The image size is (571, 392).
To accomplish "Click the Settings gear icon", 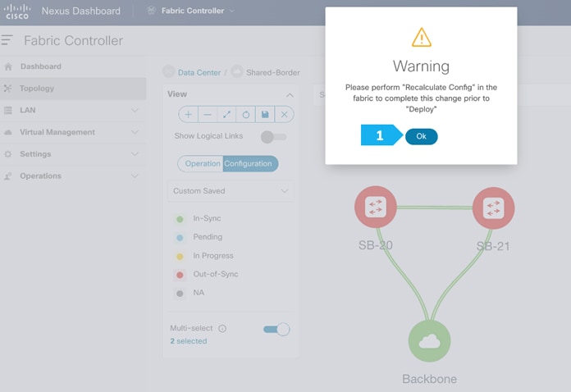I will 7,154.
